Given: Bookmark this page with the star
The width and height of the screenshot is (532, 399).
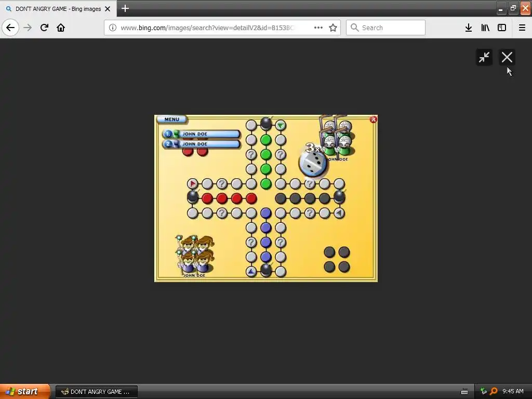Looking at the screenshot, I should click(333, 28).
